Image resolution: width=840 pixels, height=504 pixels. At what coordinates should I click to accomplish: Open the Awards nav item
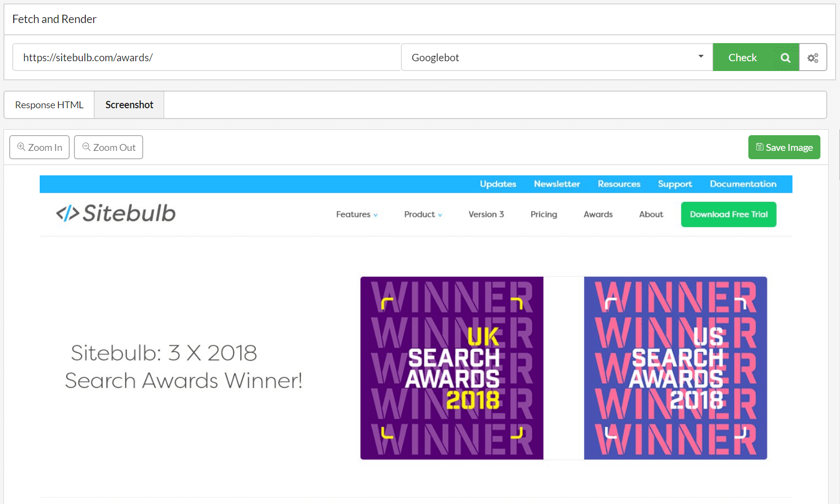(x=598, y=215)
